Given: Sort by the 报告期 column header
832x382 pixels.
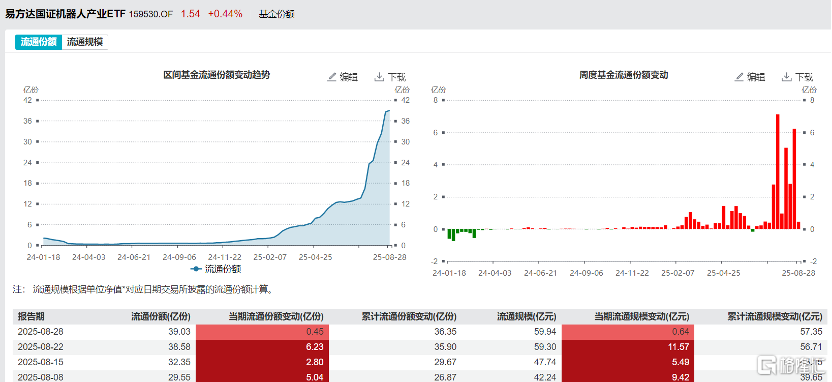Looking at the screenshot, I should coord(31,317).
